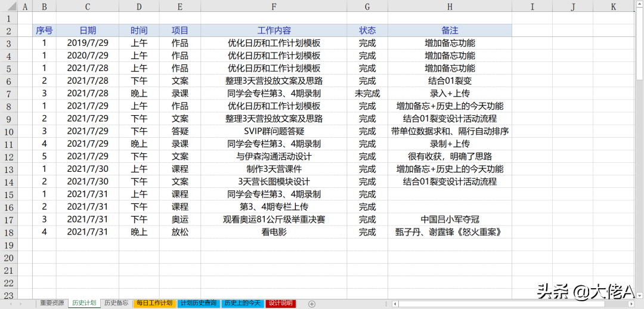Switch to the 计划历史查询 sheet tab

(x=199, y=303)
